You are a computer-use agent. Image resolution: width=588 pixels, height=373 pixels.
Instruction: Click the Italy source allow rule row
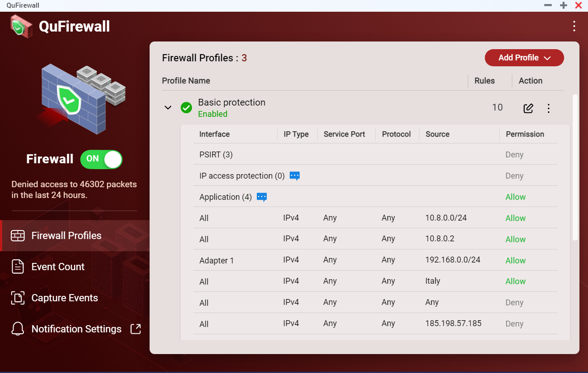[360, 281]
